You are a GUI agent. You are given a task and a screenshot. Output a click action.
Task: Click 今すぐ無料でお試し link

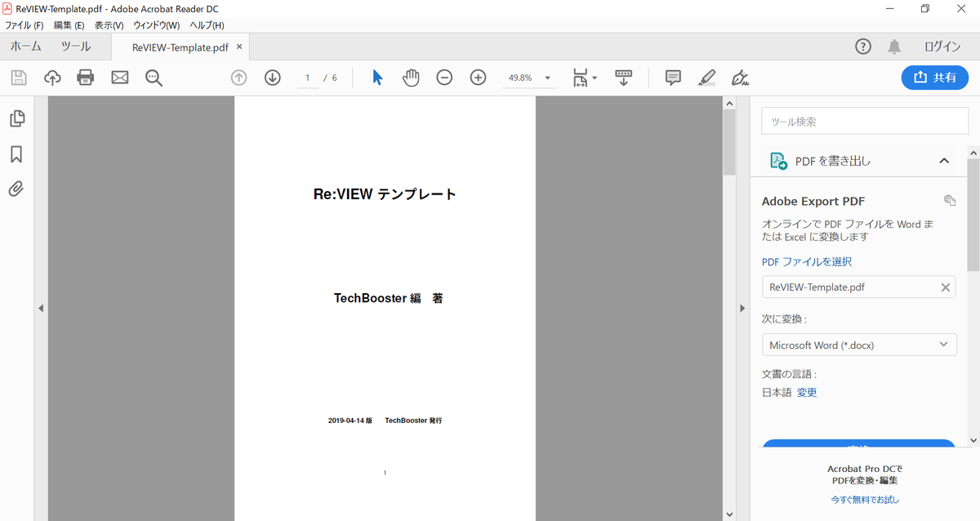pyautogui.click(x=865, y=499)
